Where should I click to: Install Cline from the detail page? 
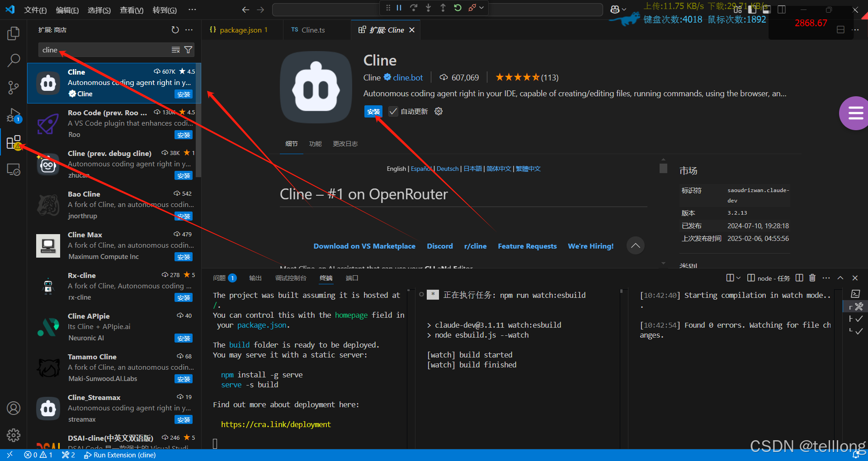pos(373,112)
